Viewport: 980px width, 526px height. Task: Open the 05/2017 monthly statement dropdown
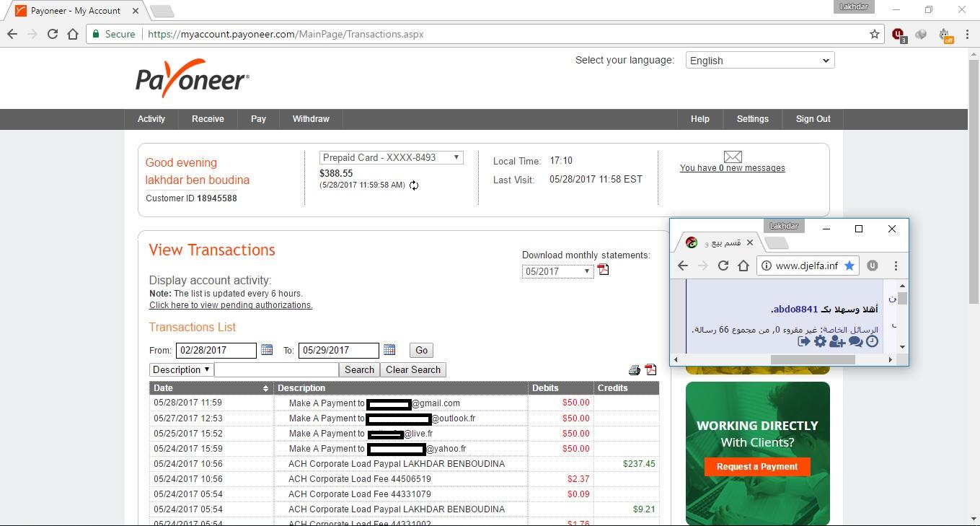558,271
